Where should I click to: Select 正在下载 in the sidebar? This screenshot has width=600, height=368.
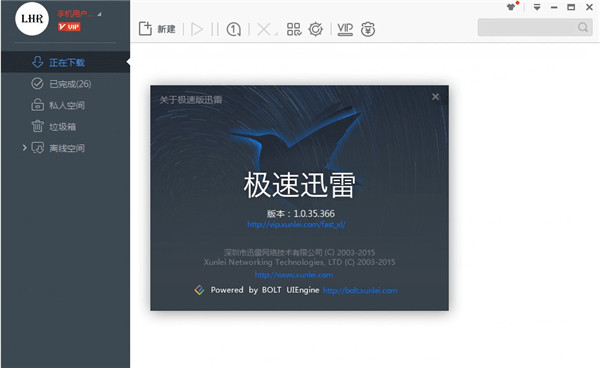click(x=65, y=62)
